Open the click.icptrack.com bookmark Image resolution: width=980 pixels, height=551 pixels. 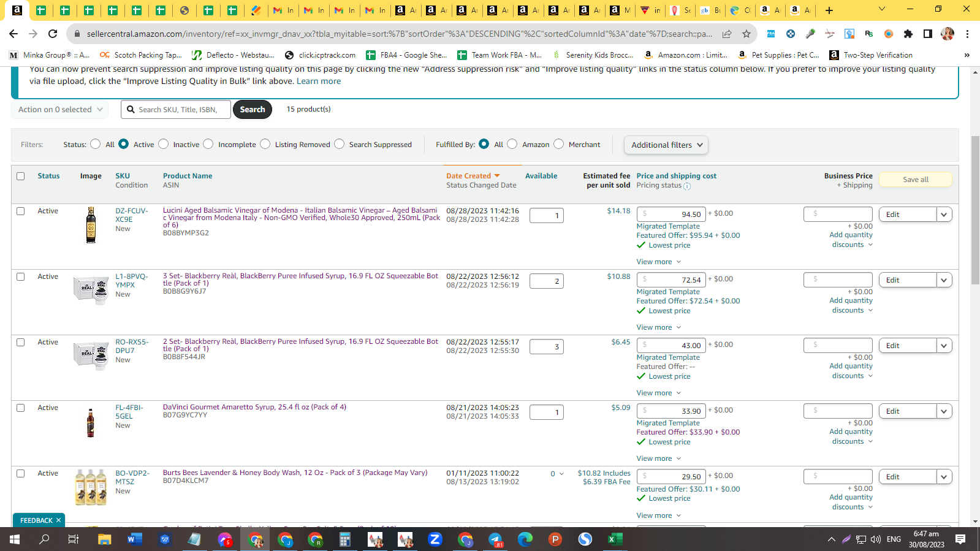320,55
